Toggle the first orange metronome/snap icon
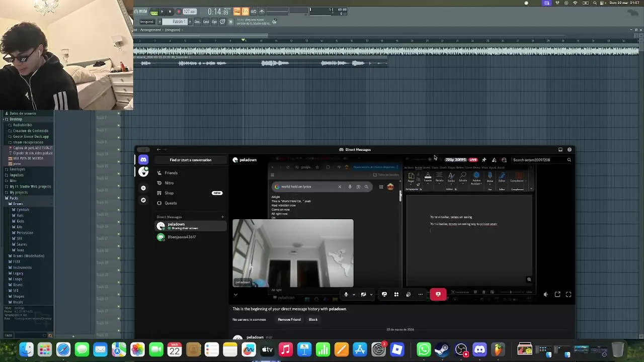The height and width of the screenshot is (362, 644). coord(236,11)
